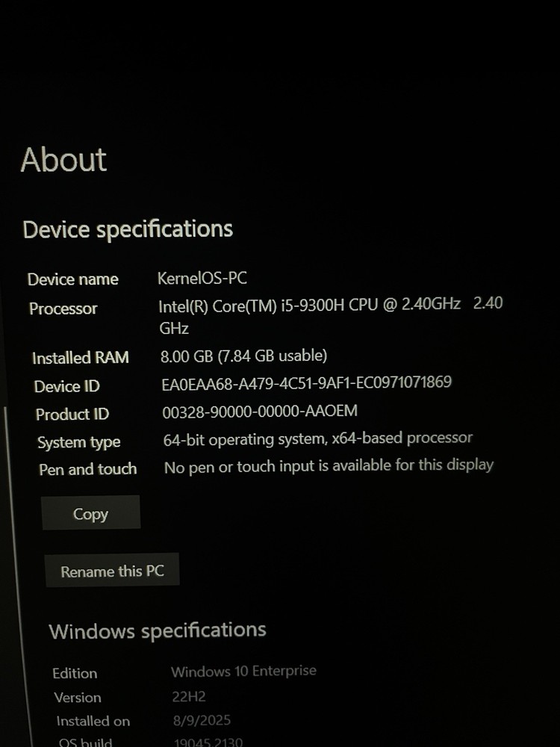Click the System type label
Screen dimensions: 560x747
79,442
